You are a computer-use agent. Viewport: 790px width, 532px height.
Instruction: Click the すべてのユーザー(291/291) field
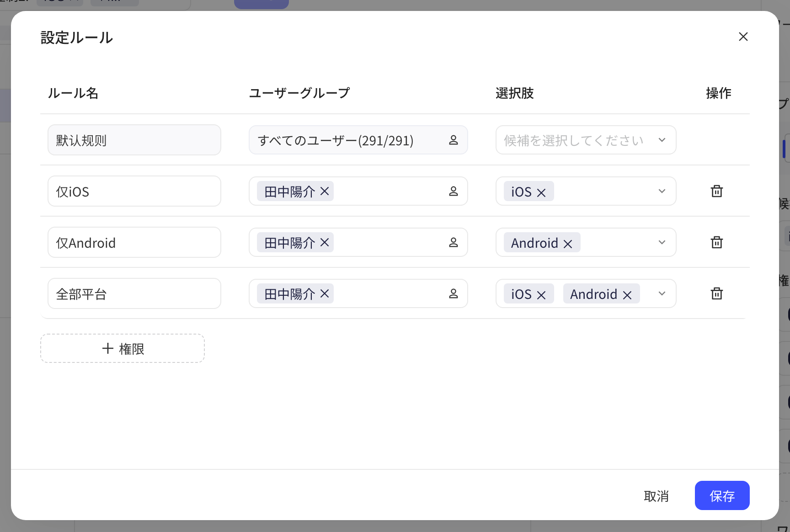[x=358, y=140]
